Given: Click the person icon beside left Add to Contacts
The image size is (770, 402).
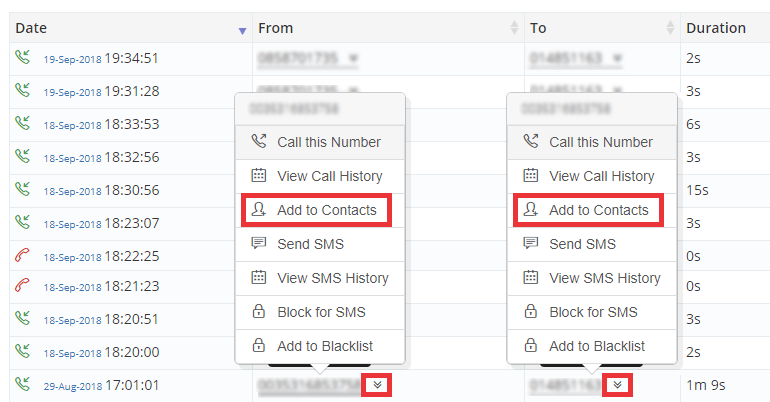Looking at the screenshot, I should 259,210.
